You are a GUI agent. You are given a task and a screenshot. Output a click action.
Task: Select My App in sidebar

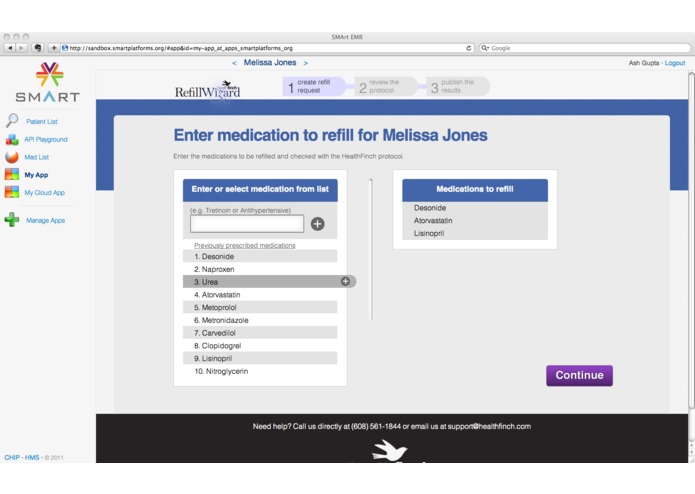click(x=36, y=175)
